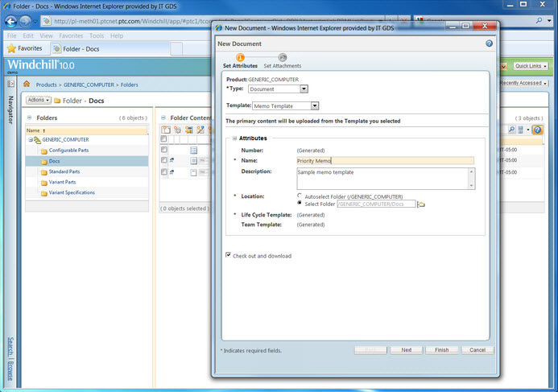Click browser Back arrow in Folder - Docs window
This screenshot has height=392, width=558.
pyautogui.click(x=11, y=22)
